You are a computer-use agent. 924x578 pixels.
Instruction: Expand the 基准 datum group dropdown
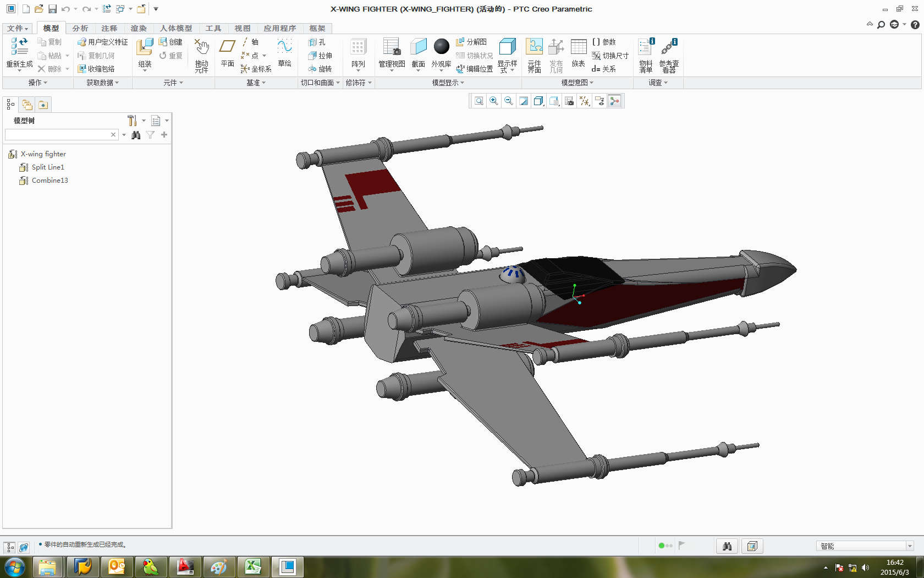click(x=256, y=83)
